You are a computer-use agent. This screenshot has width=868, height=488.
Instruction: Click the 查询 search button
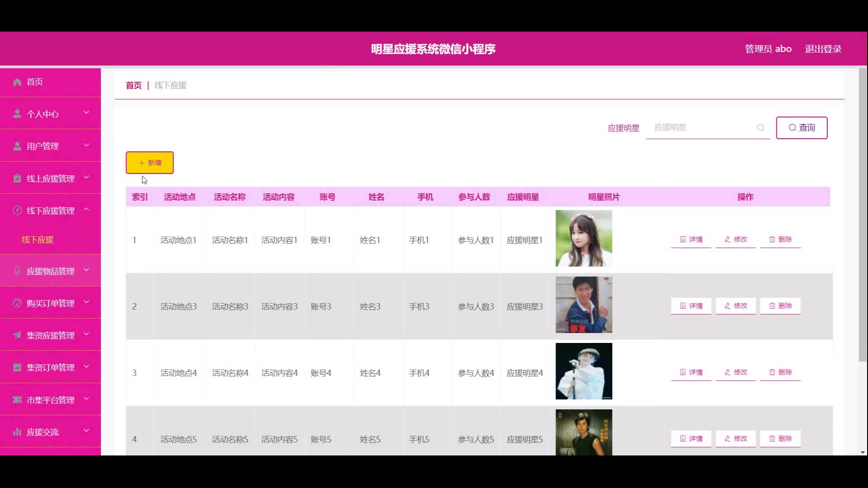[802, 128]
